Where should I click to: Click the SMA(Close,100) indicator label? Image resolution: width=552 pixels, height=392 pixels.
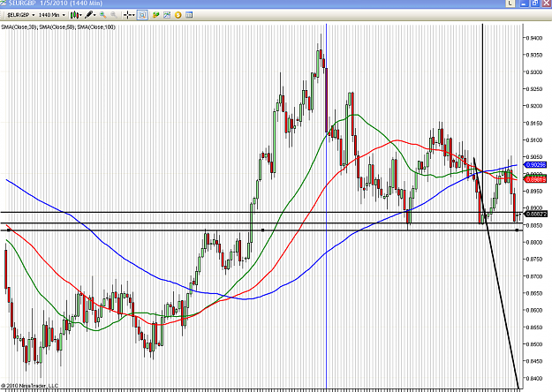coord(96,27)
